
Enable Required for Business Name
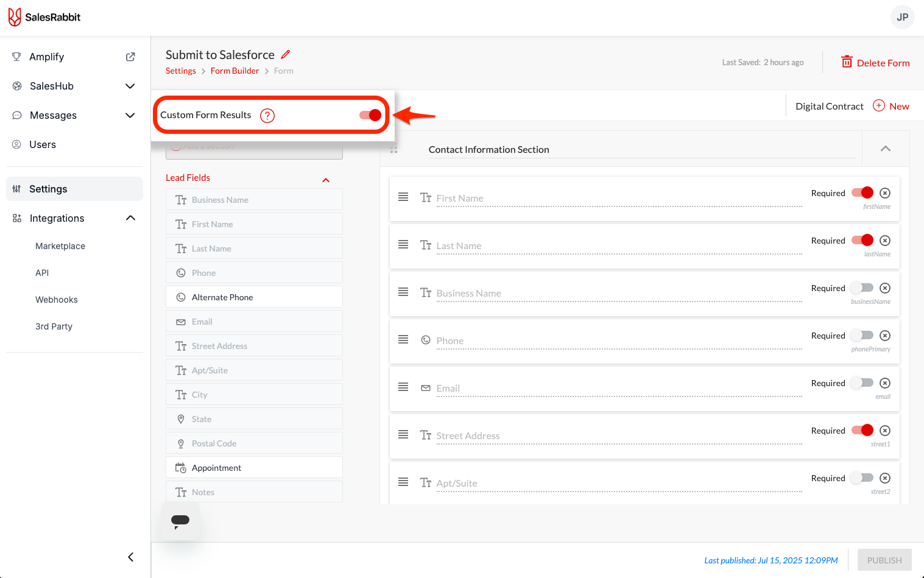point(862,287)
